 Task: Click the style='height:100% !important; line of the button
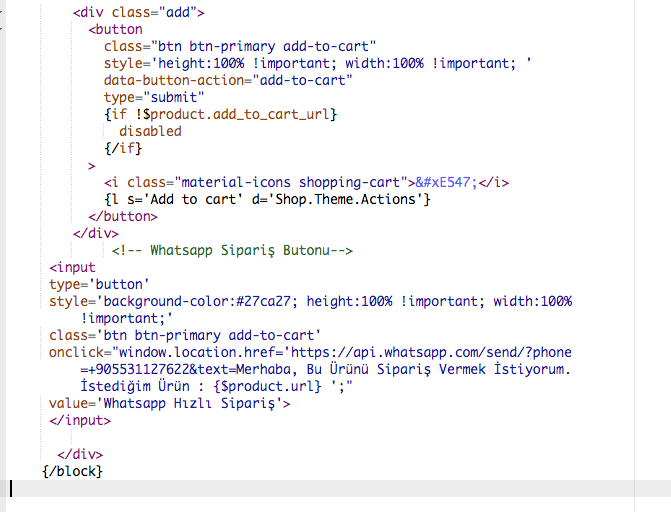317,63
